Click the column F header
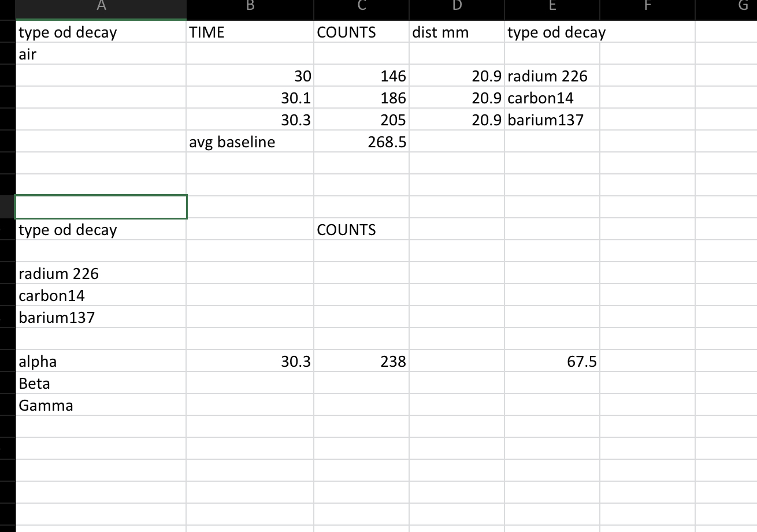757x532 pixels. [647, 6]
